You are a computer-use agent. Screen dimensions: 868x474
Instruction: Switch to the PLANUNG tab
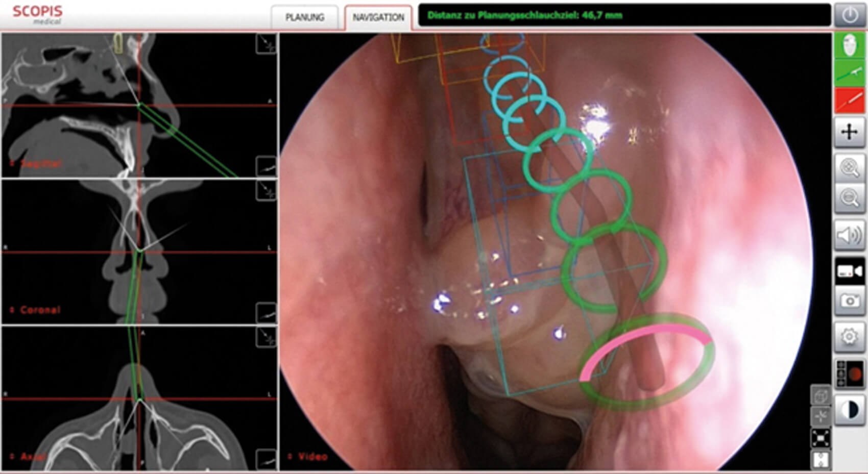point(305,17)
